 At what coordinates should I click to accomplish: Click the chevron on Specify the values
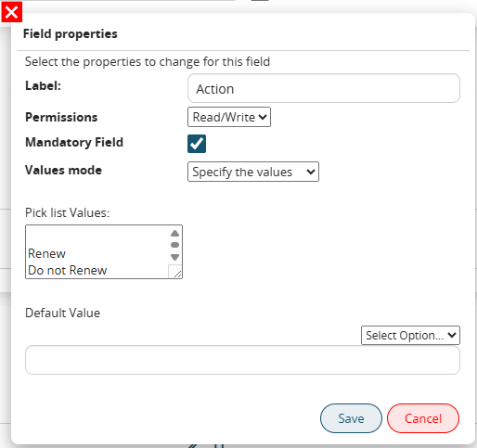coord(311,172)
